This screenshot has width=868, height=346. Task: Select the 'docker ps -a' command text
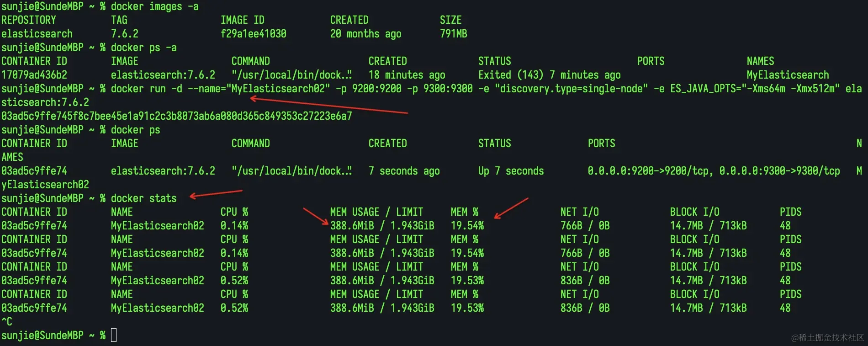(143, 48)
